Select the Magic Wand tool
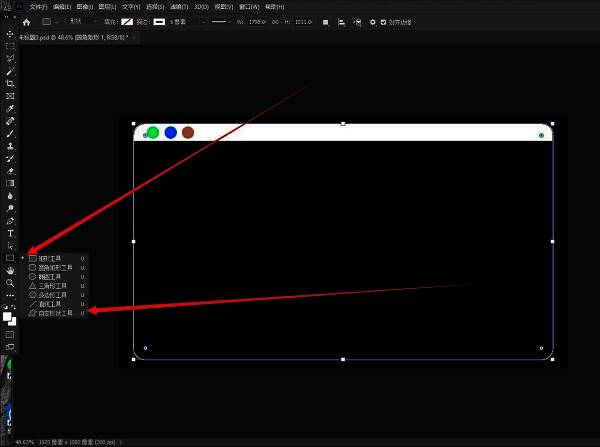 [x=10, y=72]
